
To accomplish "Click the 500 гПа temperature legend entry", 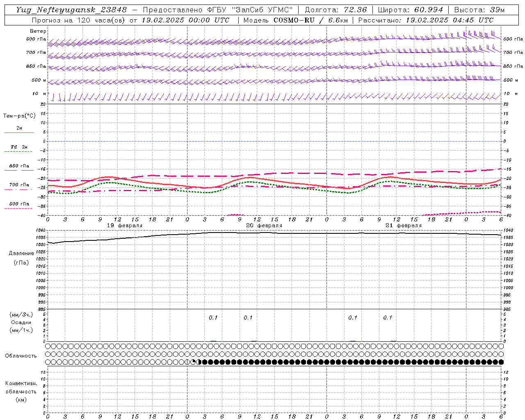I will pos(19,204).
